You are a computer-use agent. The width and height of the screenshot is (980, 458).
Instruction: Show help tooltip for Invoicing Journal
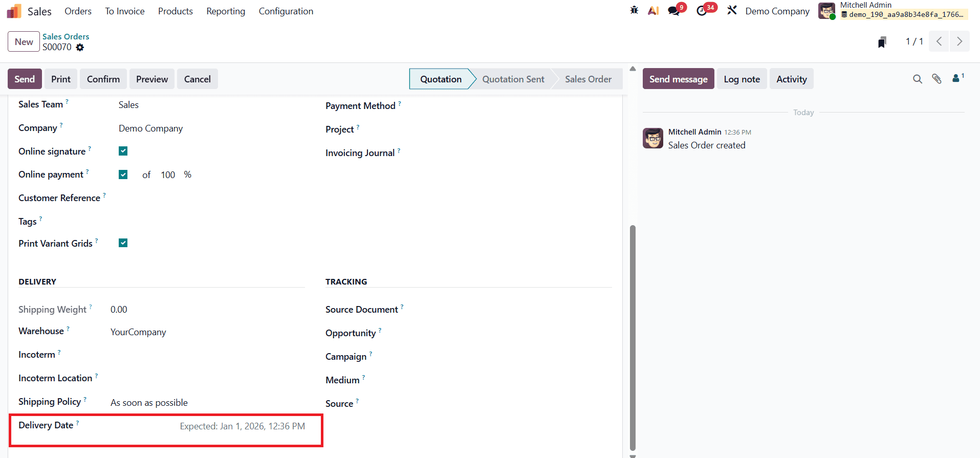399,150
